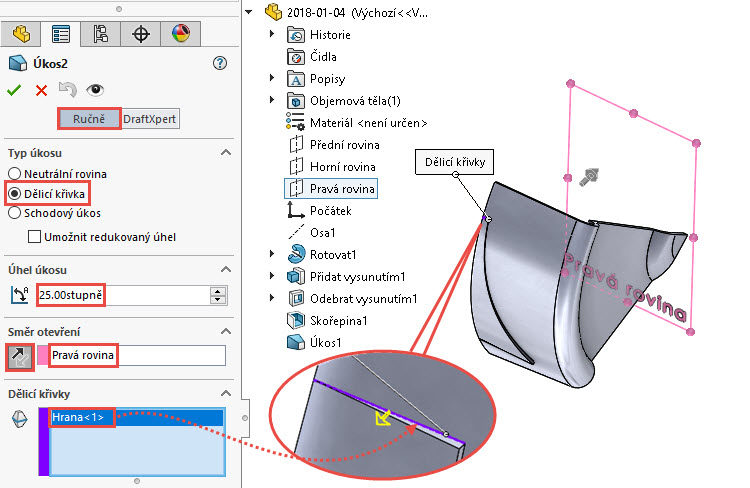Viewport: 750px width, 488px height.
Task: Click the Skořepina1 shell icon
Action: point(296,320)
